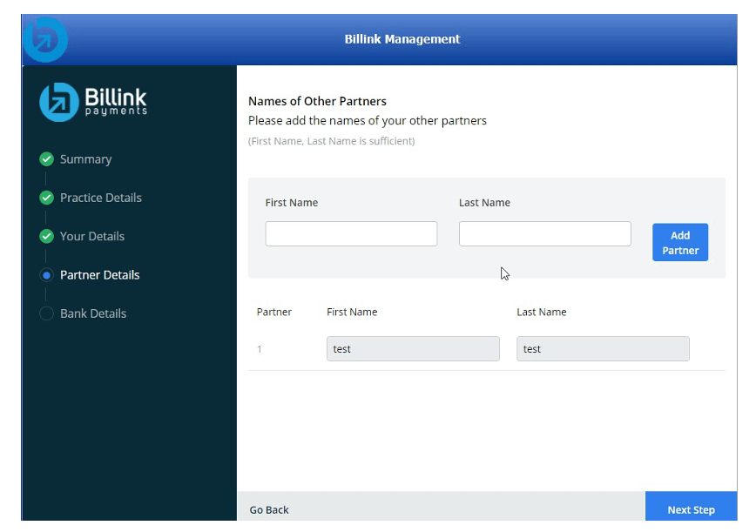Click the green checkmark beside Practice Details

coord(47,198)
